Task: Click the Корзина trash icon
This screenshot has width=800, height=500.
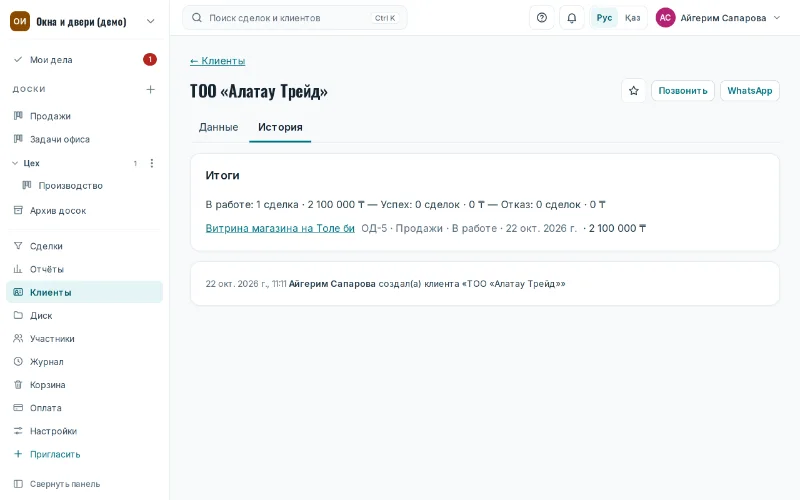Action: (x=18, y=385)
